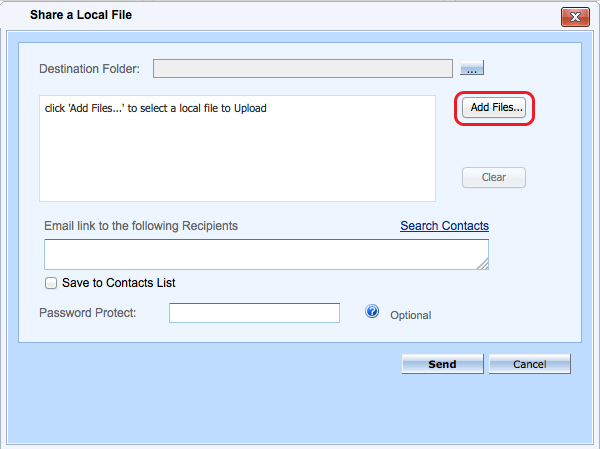Click the 'Optional' text next to help icon

[411, 315]
